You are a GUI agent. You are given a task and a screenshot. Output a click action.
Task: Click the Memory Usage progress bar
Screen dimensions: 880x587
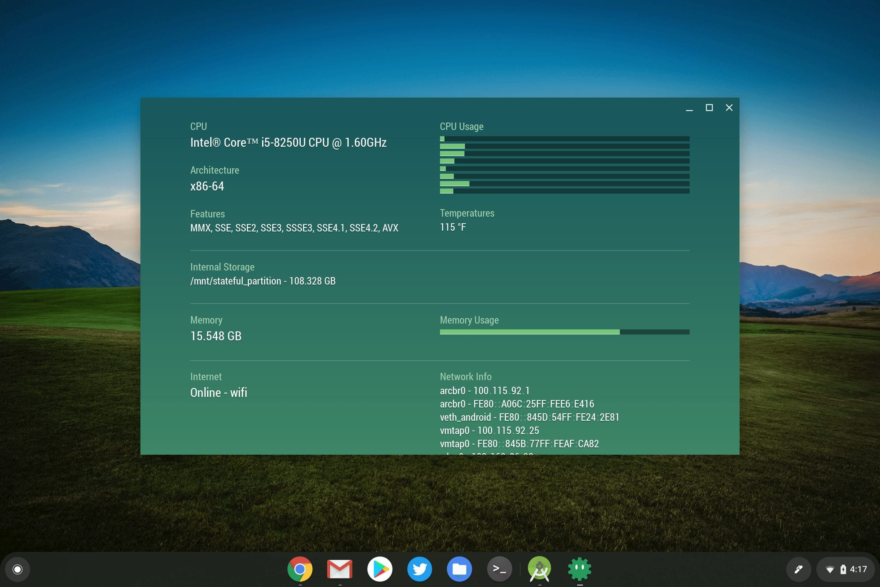click(x=565, y=332)
